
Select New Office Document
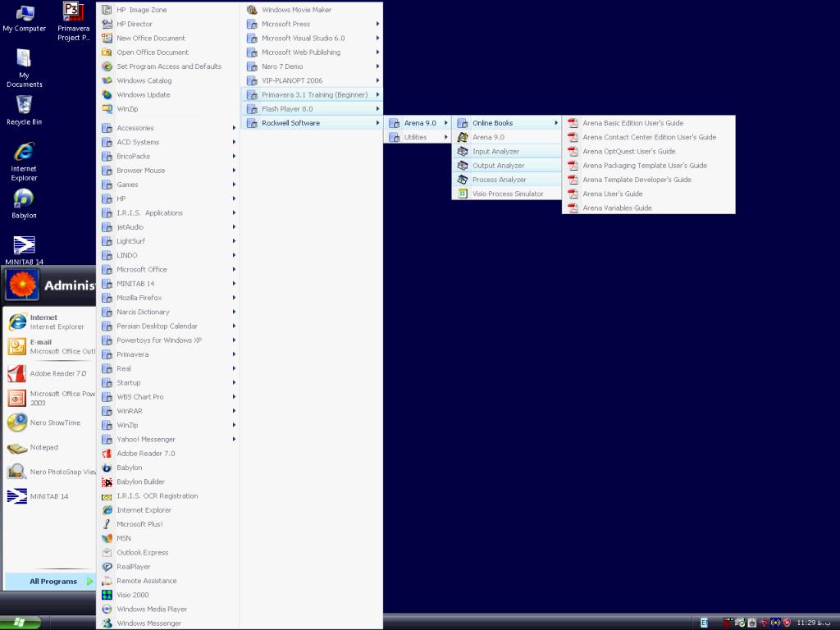169,38
